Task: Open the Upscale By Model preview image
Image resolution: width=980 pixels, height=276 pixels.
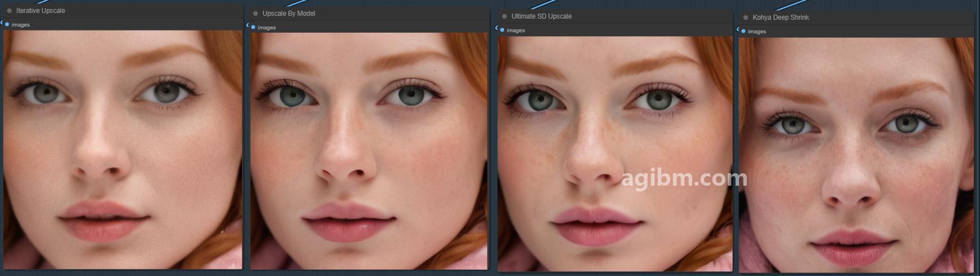Action: pos(369,151)
